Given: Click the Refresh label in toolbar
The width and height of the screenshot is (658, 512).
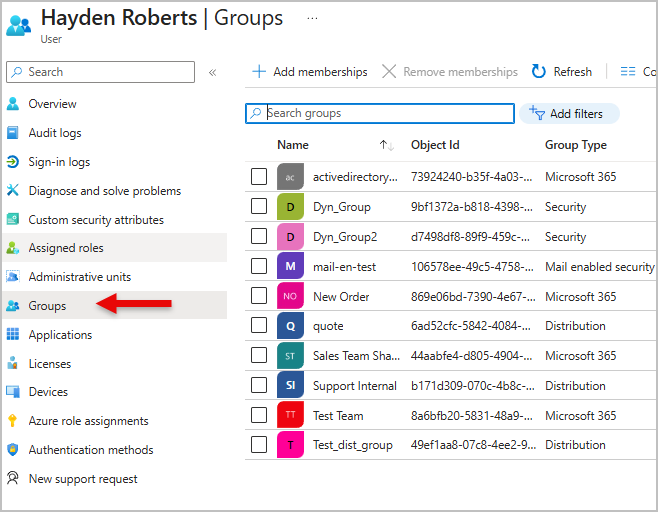Looking at the screenshot, I should click(x=572, y=72).
